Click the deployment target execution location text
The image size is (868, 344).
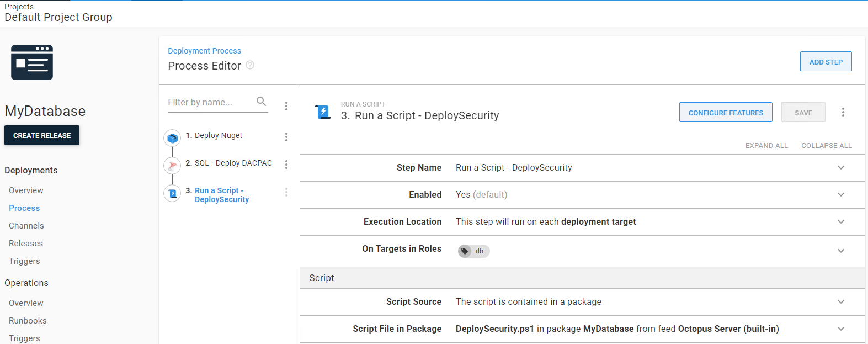coord(546,222)
